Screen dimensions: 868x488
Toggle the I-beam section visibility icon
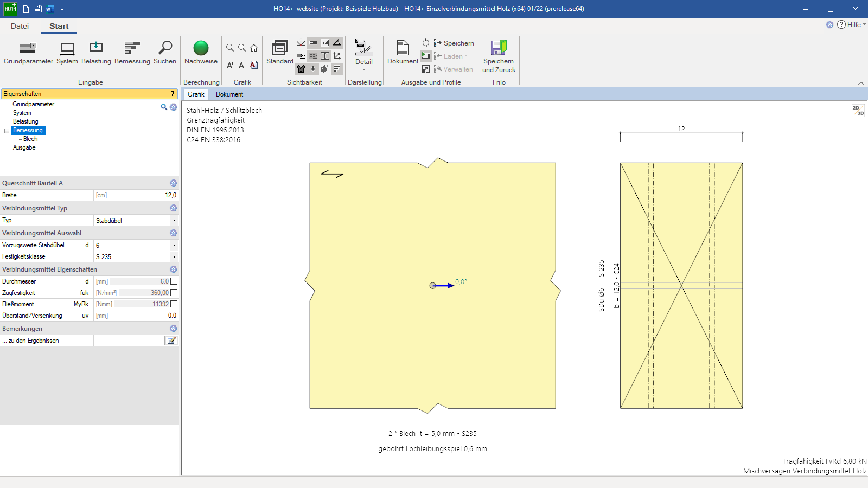tap(325, 56)
